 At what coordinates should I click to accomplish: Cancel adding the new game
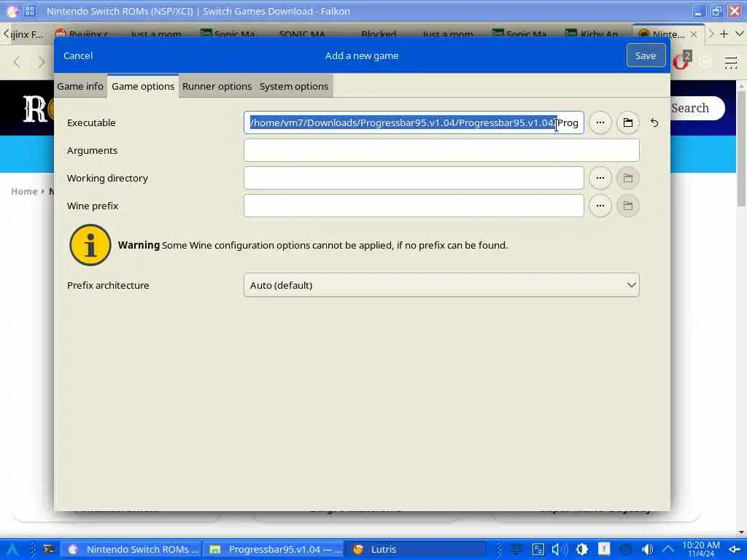[x=78, y=55]
